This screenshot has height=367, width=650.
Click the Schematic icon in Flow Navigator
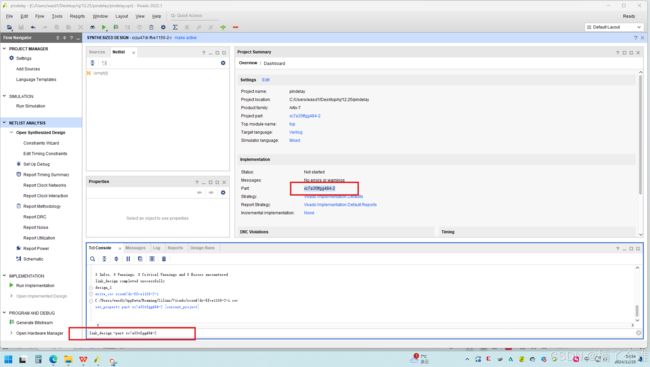[x=19, y=259]
